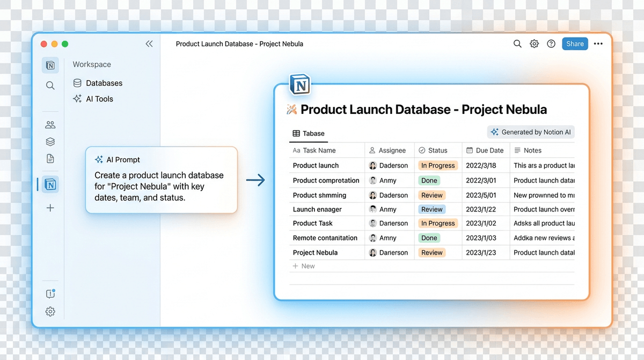Open the document page icon in sidebar
The height and width of the screenshot is (360, 644).
pyautogui.click(x=50, y=159)
